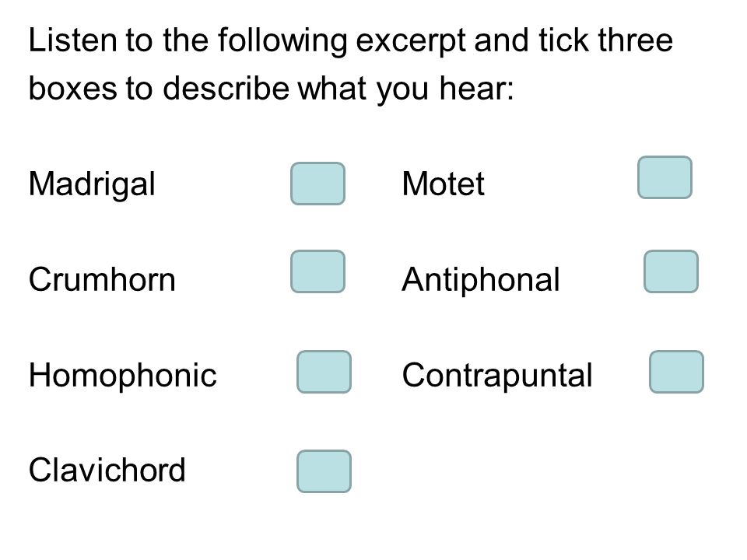Check the Crumhorn box
Viewport: 747px width, 560px height.
[x=317, y=271]
